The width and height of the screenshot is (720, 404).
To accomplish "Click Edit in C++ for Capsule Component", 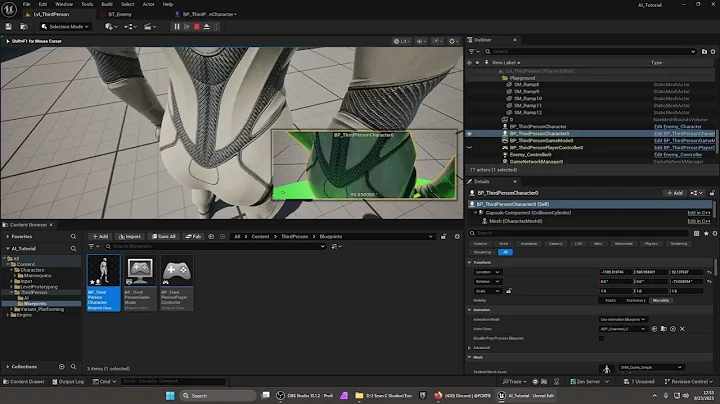I will 699,213.
